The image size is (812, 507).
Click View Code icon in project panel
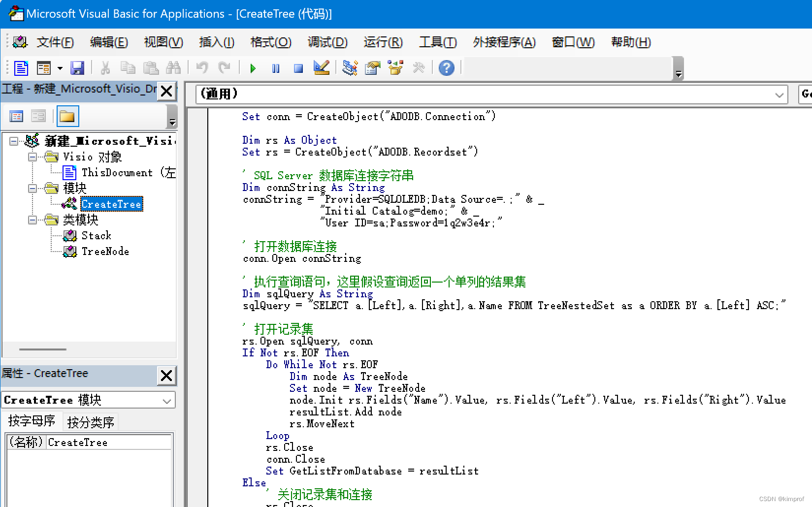point(16,117)
